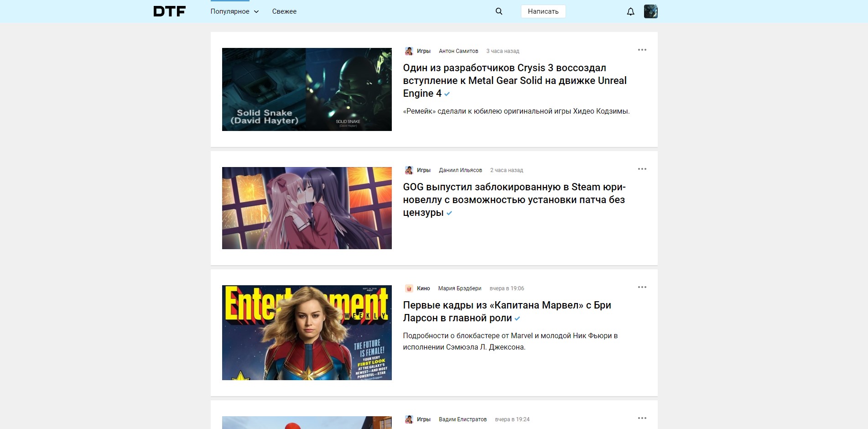
Task: Open the Solid Snake article thumbnail
Action: [x=307, y=89]
